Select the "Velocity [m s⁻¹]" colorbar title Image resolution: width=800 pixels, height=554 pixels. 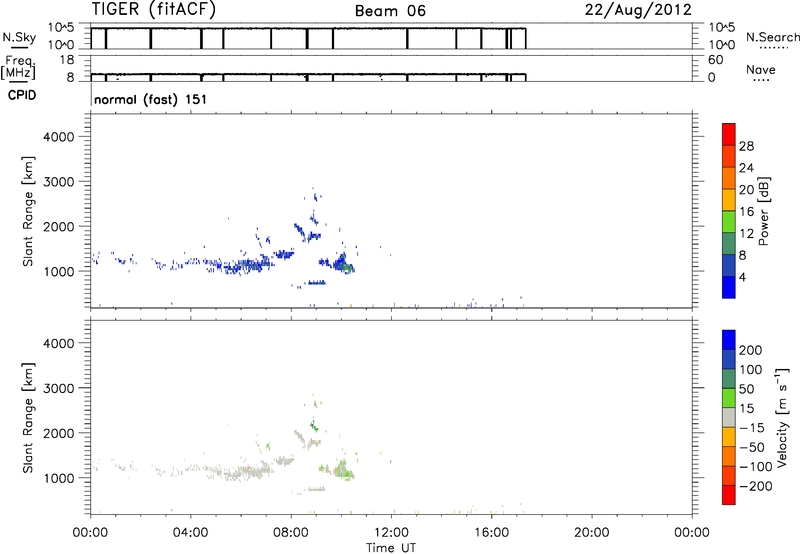tap(782, 417)
